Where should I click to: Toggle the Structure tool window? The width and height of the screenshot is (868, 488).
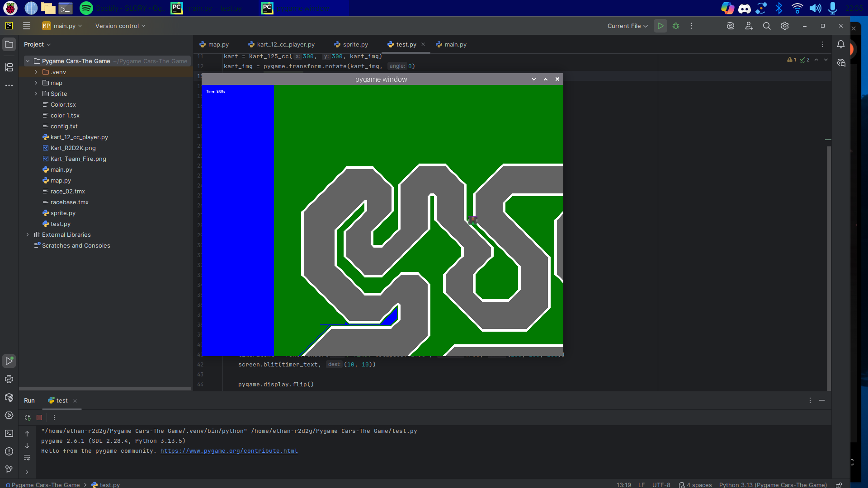(x=9, y=67)
